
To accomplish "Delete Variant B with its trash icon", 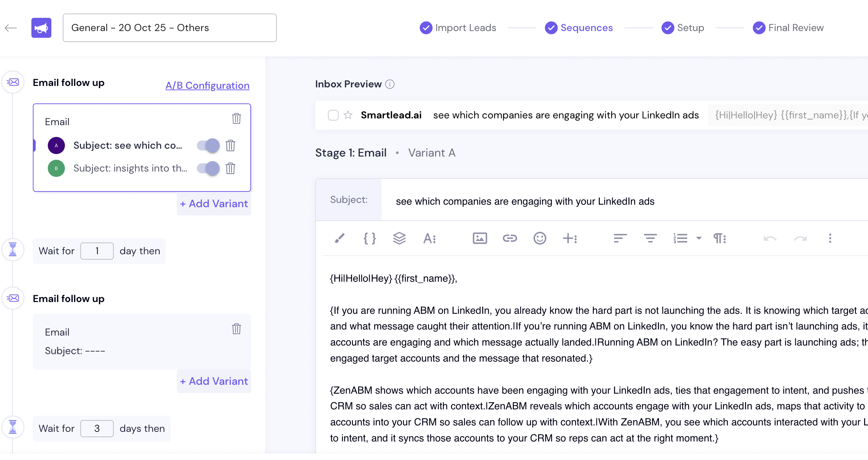I will coord(230,168).
